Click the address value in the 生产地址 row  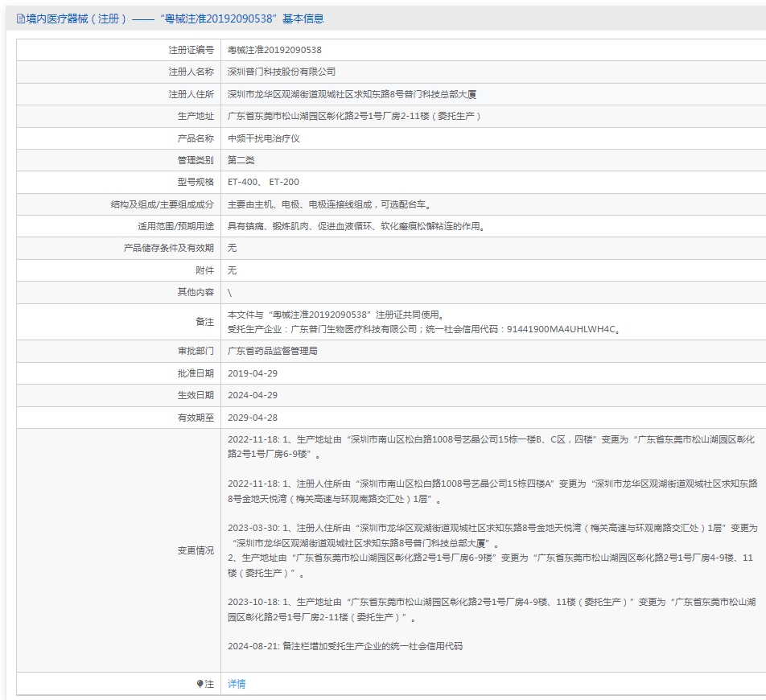[355, 116]
